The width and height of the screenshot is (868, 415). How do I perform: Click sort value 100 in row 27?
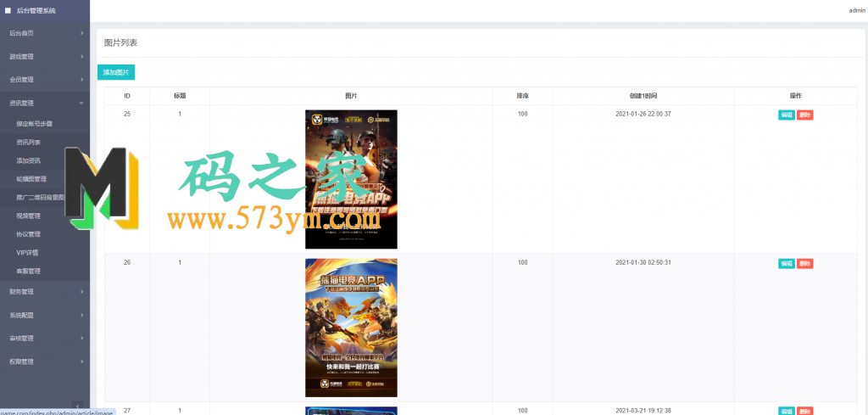click(x=522, y=411)
